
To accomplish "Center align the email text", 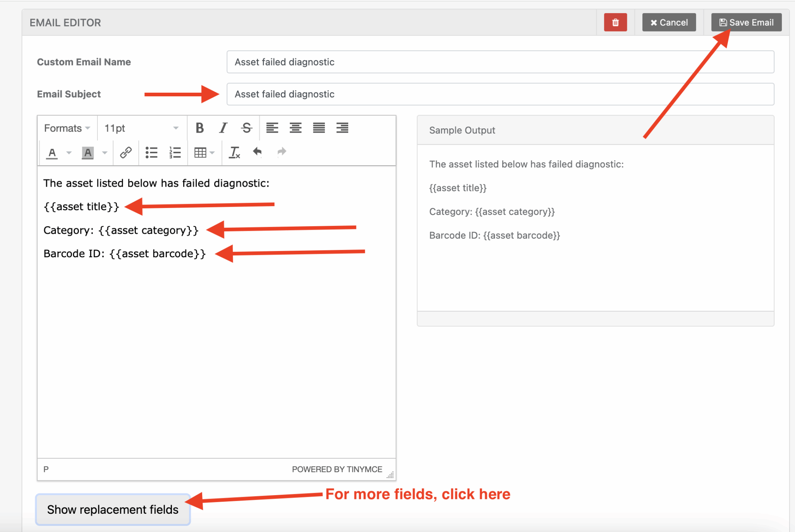I will pyautogui.click(x=296, y=128).
